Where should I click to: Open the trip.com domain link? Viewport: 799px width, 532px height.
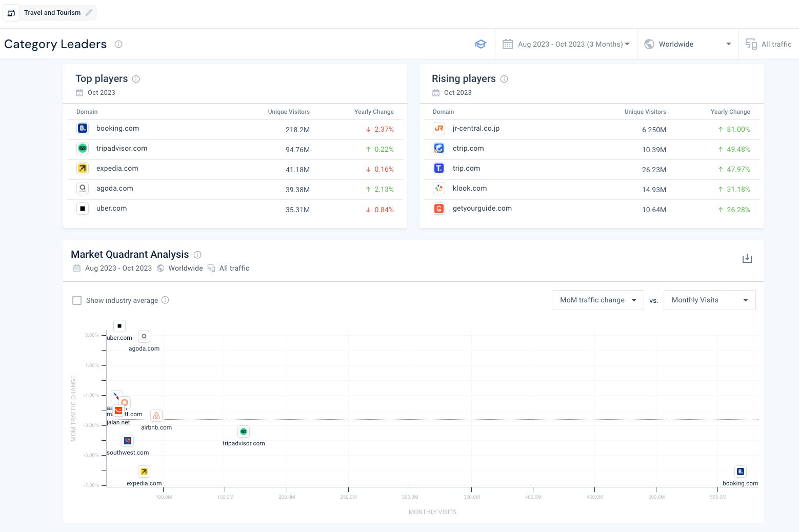tap(466, 169)
